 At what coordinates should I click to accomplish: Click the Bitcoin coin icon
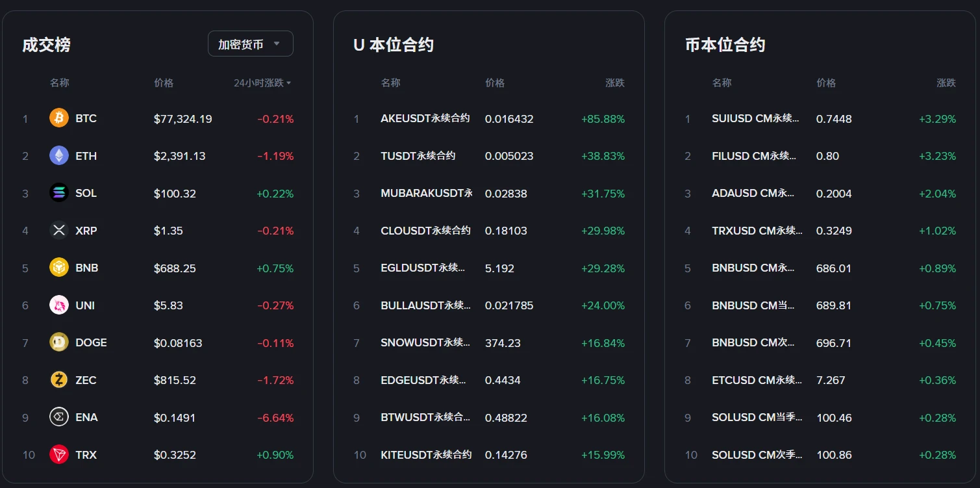[x=59, y=118]
